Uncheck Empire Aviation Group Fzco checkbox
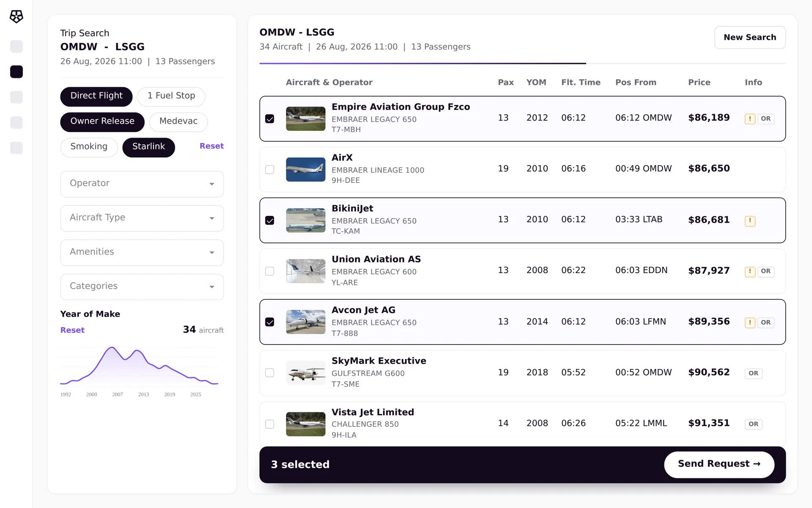 pos(269,119)
